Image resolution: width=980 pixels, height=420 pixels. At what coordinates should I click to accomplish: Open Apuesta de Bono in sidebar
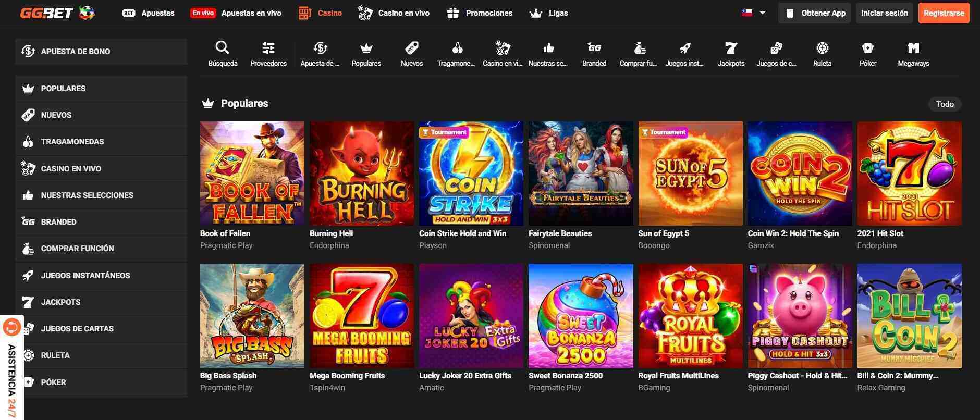[x=101, y=51]
